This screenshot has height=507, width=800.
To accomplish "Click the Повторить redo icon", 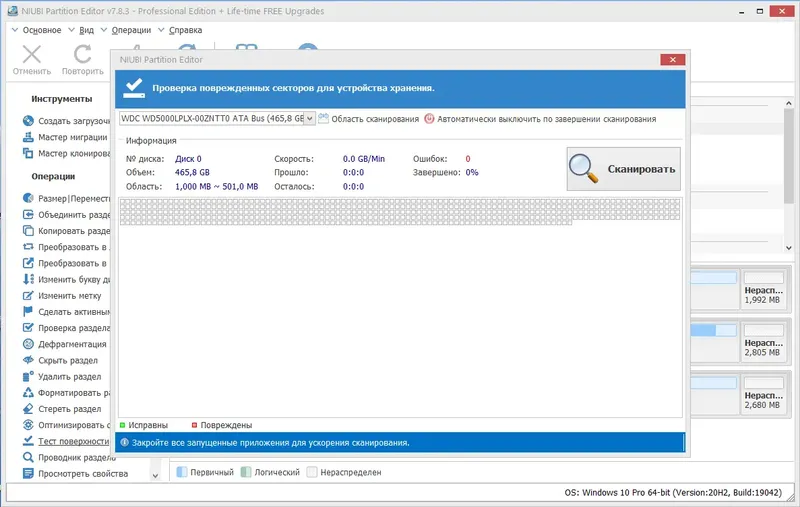I will (x=82, y=55).
